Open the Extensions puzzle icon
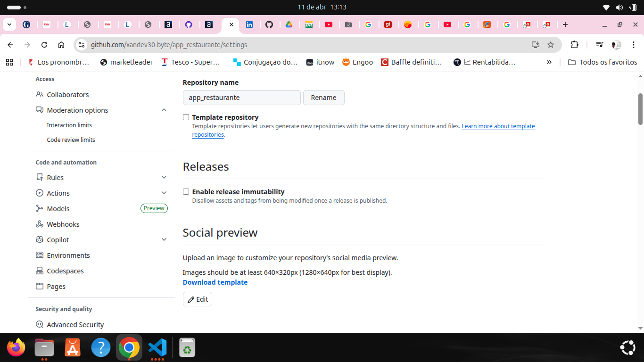Screen dimensions: 644x362 tap(574, 45)
